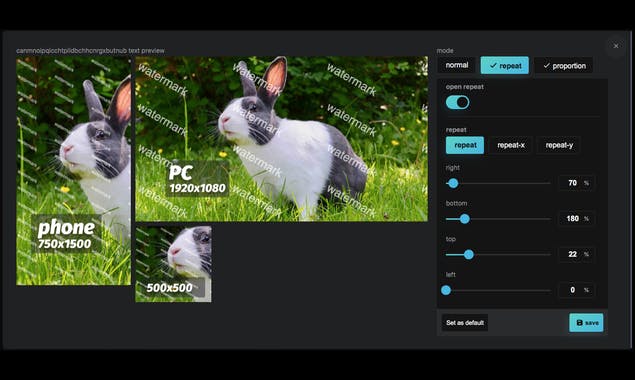
Task: Click the floppy disk icon on save
Action: pyautogui.click(x=579, y=323)
